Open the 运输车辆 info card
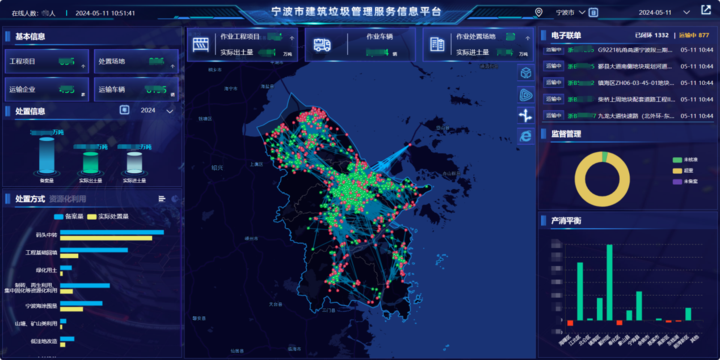The width and height of the screenshot is (720, 360). click(x=136, y=89)
